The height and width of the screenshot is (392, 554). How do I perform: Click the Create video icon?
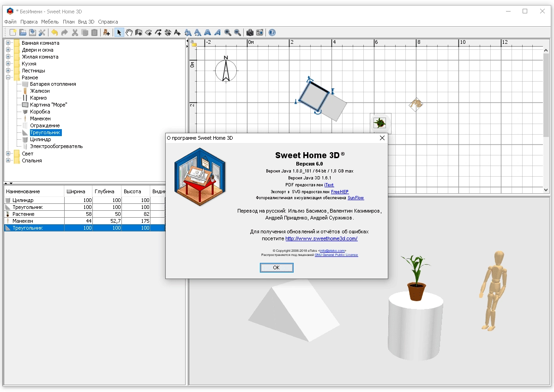[260, 32]
